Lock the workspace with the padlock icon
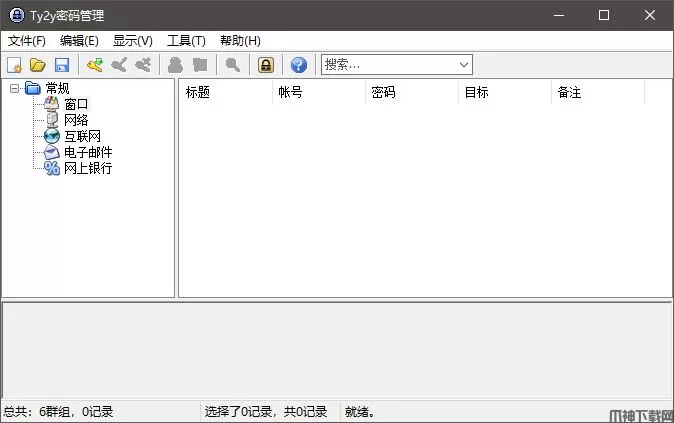 tap(266, 65)
